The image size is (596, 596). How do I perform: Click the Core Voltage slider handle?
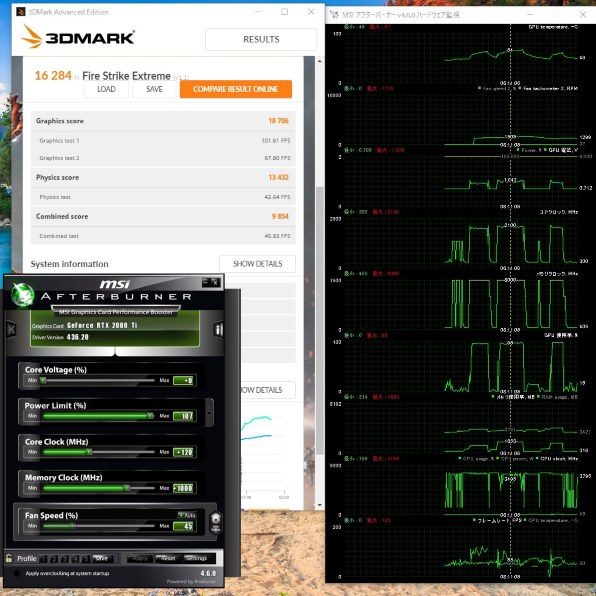click(43, 380)
